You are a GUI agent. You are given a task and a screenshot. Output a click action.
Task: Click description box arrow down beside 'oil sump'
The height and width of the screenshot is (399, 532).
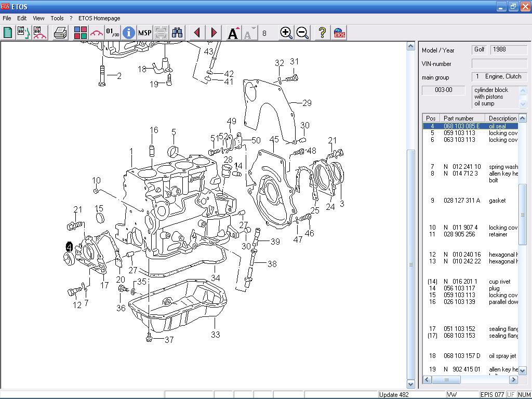pos(523,104)
